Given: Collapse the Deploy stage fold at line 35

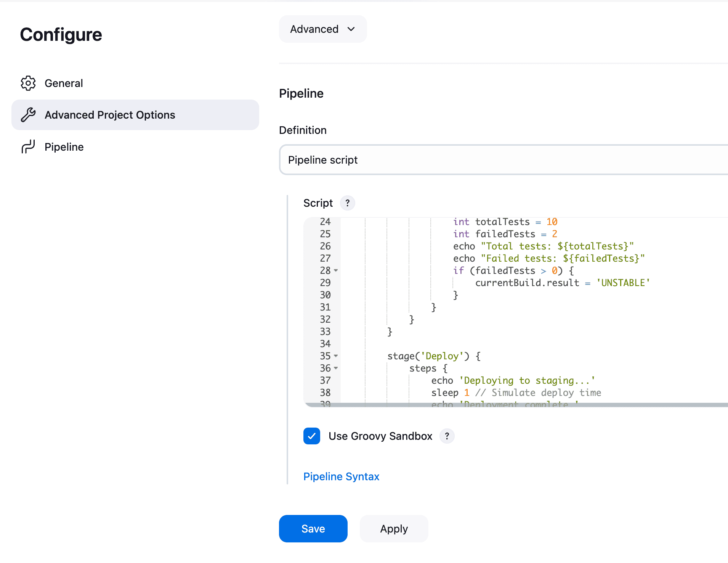Looking at the screenshot, I should 335,356.
